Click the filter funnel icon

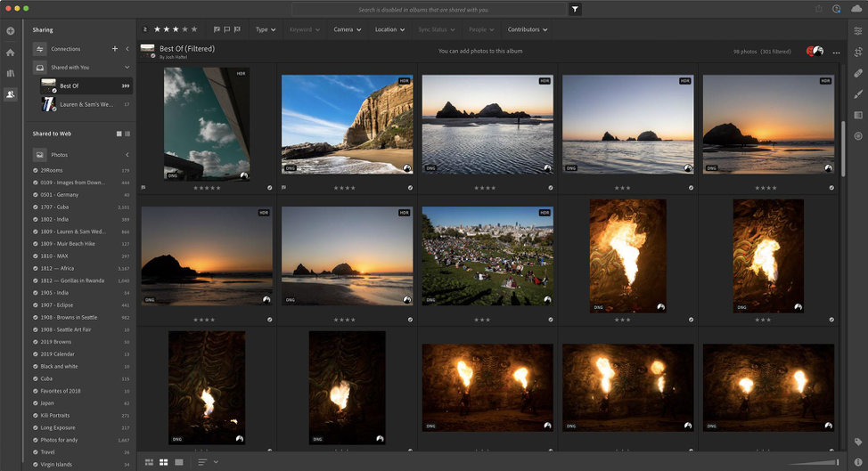[576, 9]
